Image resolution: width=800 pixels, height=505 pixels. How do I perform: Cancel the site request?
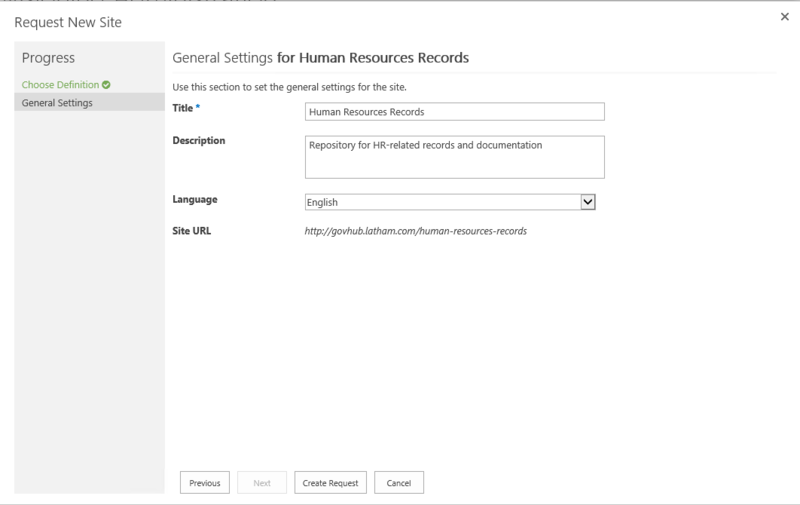[x=399, y=483]
